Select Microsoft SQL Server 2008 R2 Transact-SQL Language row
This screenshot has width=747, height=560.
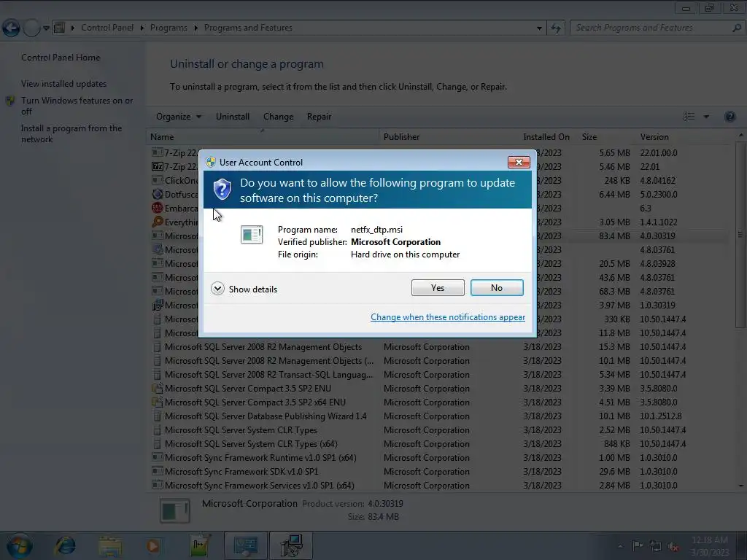pyautogui.click(x=438, y=375)
